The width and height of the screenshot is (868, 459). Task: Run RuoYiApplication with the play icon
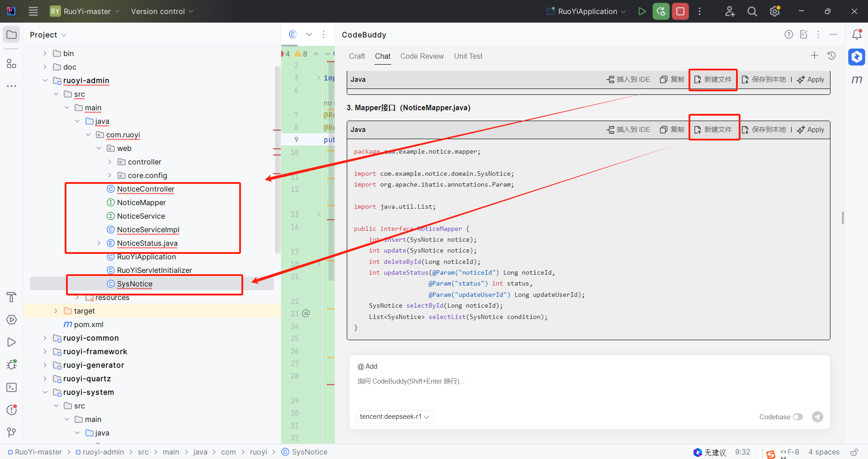coord(642,11)
